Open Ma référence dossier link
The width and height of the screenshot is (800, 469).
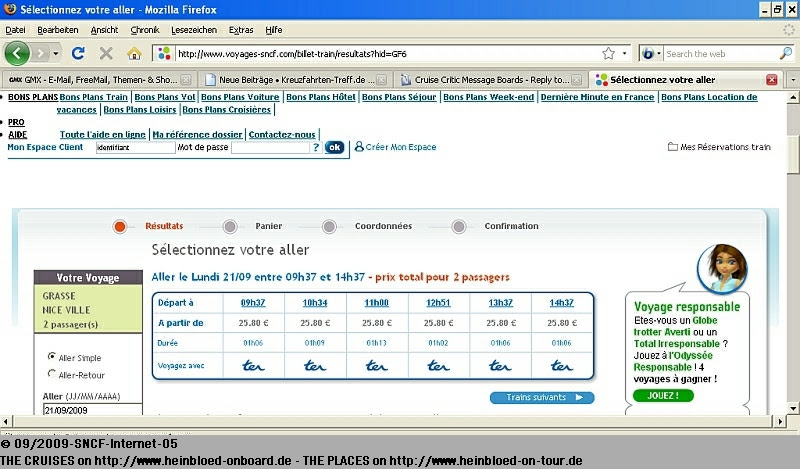197,135
